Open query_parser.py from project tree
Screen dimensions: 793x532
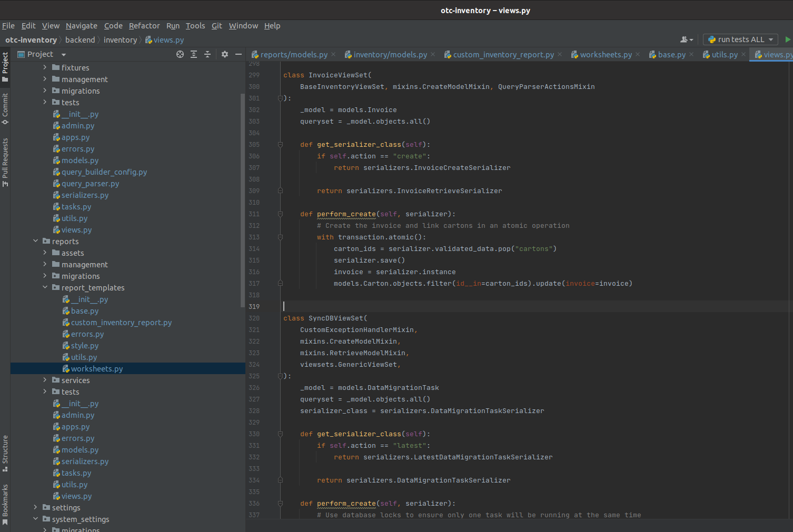(90, 184)
